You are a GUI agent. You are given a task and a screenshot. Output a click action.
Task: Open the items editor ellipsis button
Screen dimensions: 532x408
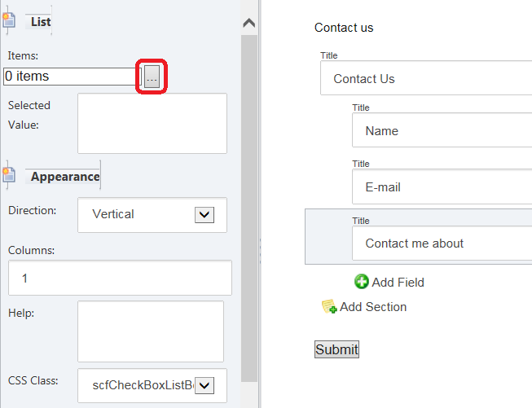pyautogui.click(x=152, y=77)
